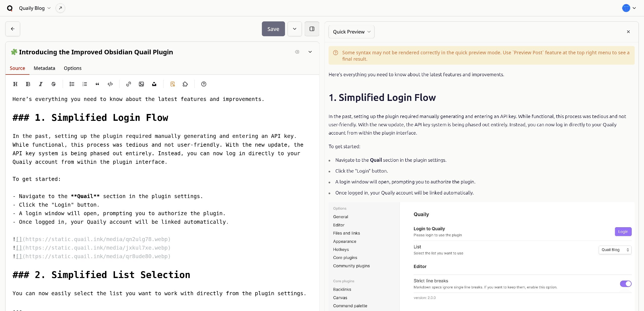Click the yellow quick preview warning text
This screenshot has width=644, height=311.
(486, 56)
